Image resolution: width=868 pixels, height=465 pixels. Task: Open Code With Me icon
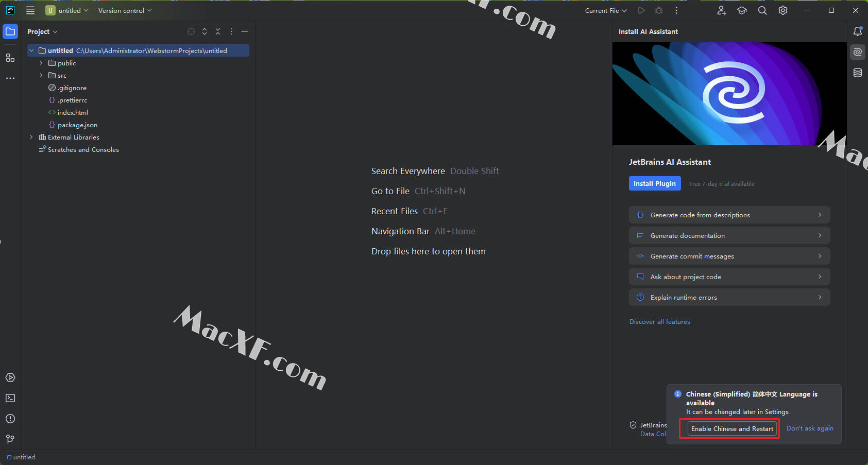click(x=722, y=10)
